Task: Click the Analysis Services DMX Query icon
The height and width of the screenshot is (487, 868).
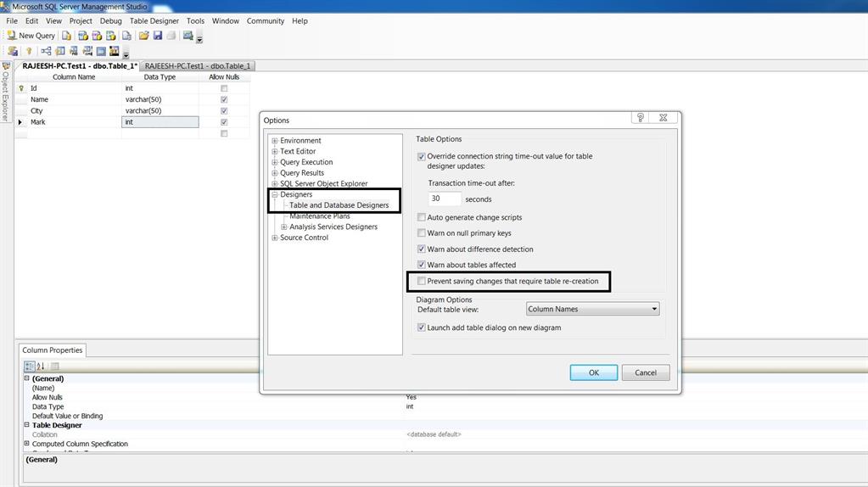Action: point(97,36)
